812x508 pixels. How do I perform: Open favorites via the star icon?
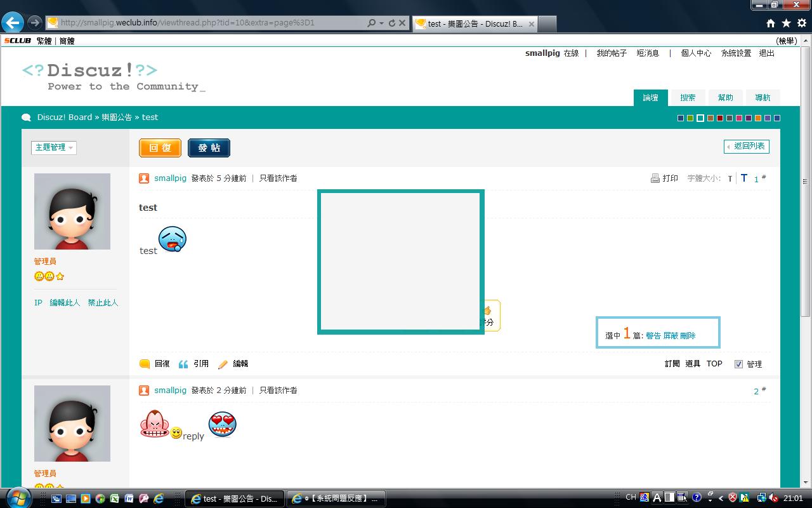point(786,23)
